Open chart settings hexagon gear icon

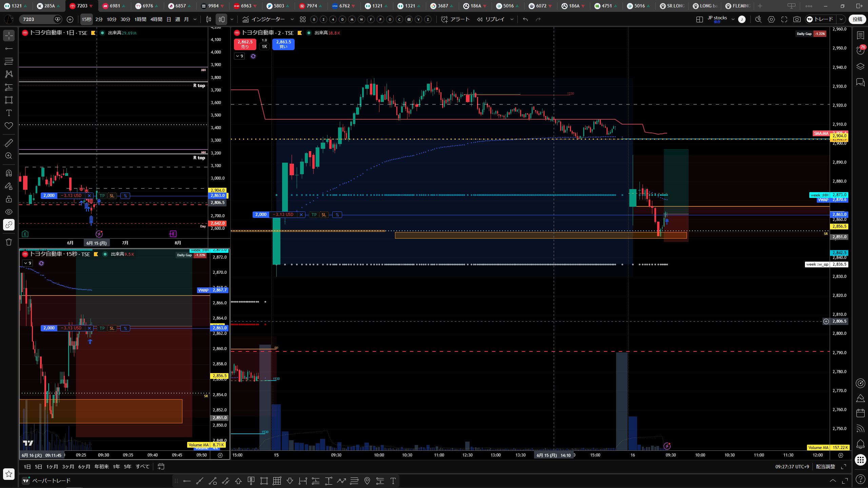pos(771,19)
